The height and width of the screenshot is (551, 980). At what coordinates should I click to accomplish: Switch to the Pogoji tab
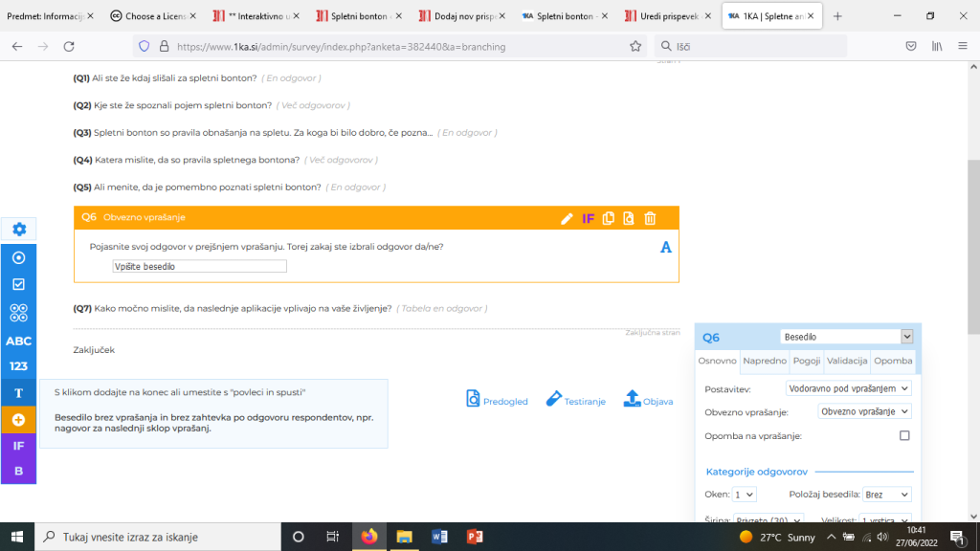806,361
